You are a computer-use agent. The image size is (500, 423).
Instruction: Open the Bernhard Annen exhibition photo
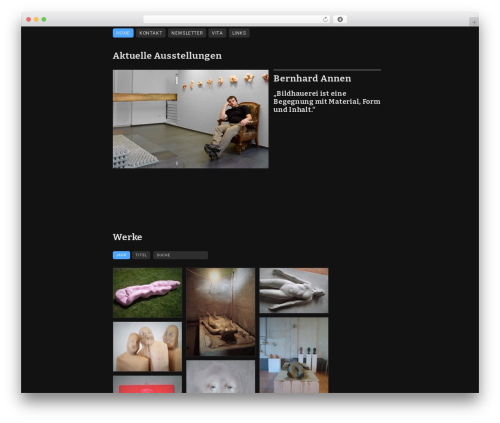(191, 119)
